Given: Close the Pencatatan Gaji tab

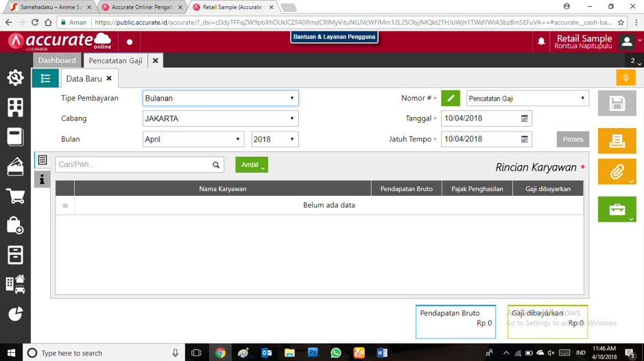Looking at the screenshot, I should pyautogui.click(x=155, y=61).
